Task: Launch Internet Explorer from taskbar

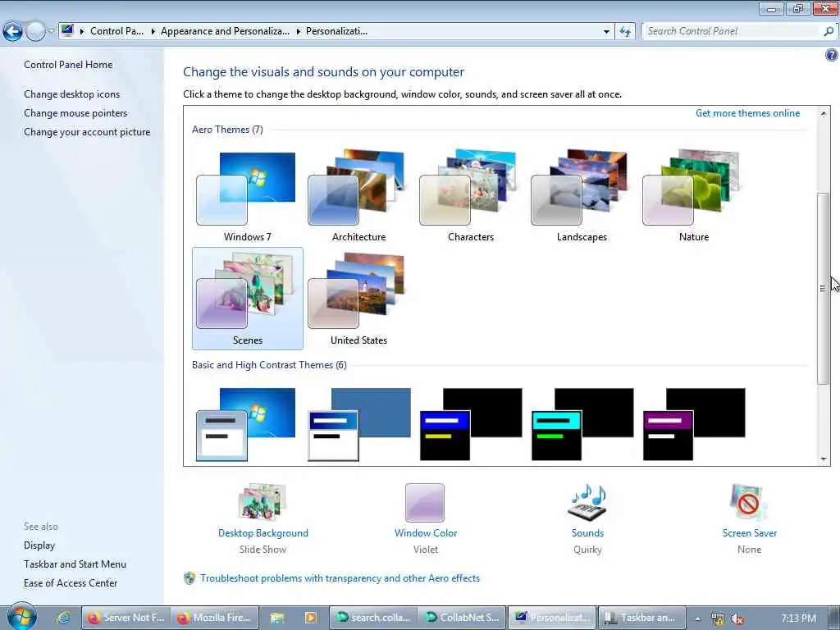Action: (63, 618)
